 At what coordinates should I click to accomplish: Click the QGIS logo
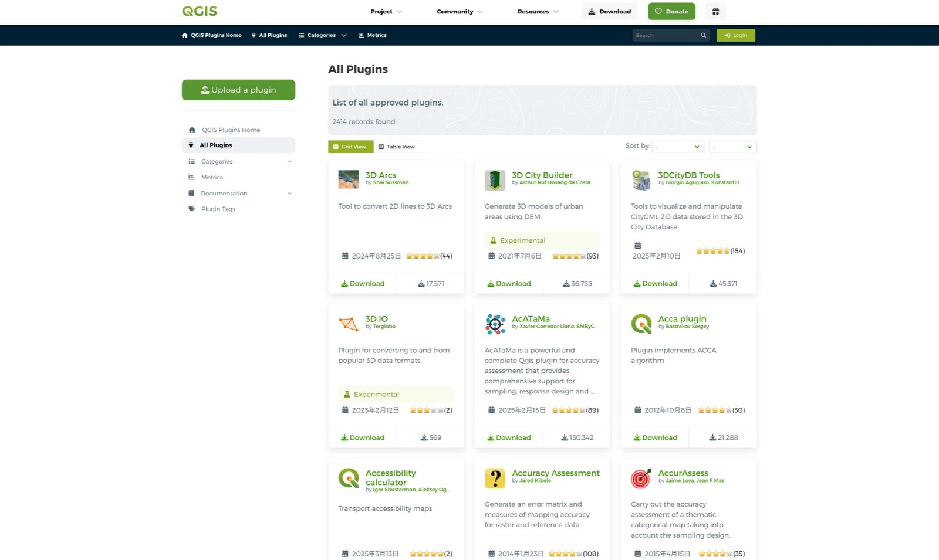pos(200,11)
